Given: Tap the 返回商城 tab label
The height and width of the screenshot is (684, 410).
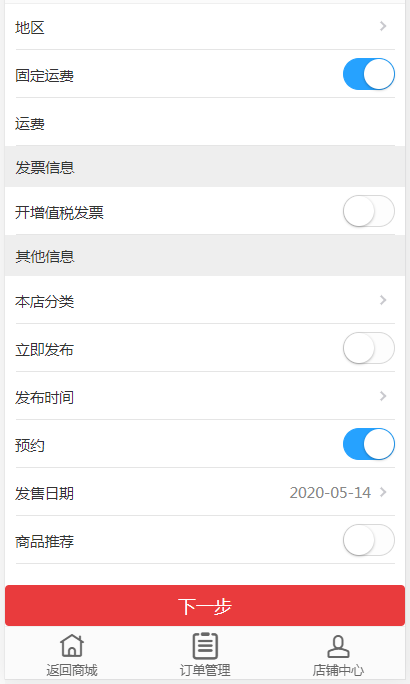Looking at the screenshot, I should click(x=72, y=670).
